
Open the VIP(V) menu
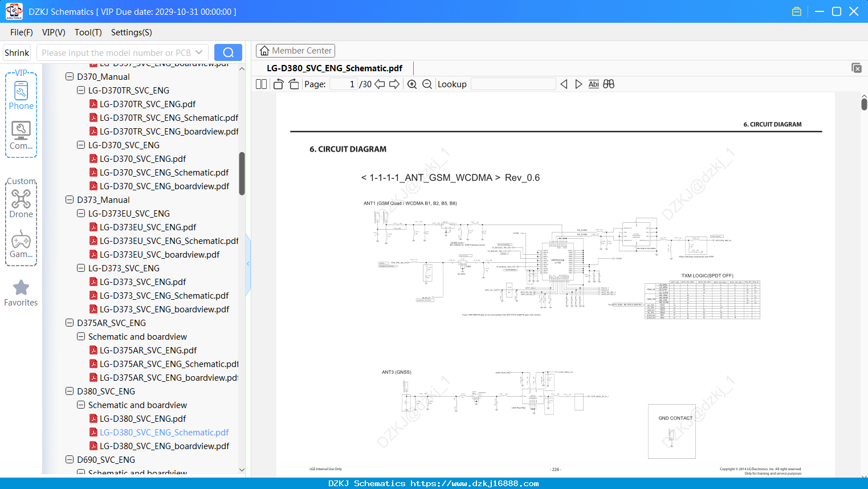[54, 32]
